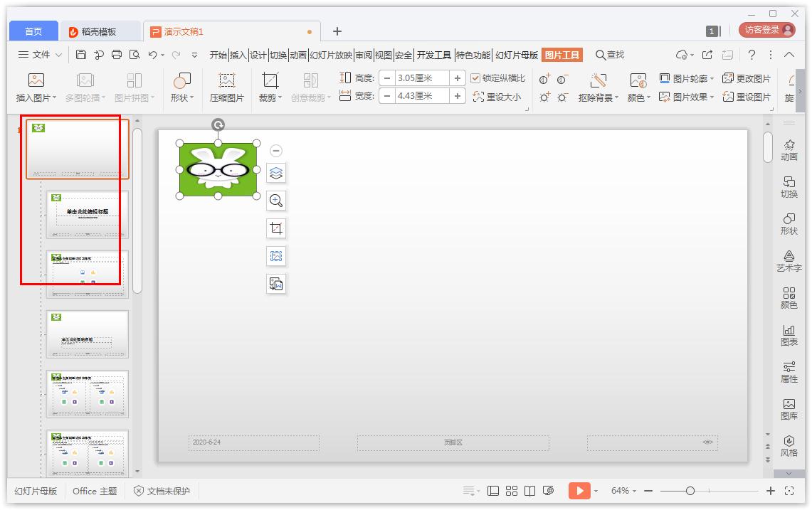Open the Animation (动画) sidebar panel

pyautogui.click(x=789, y=150)
